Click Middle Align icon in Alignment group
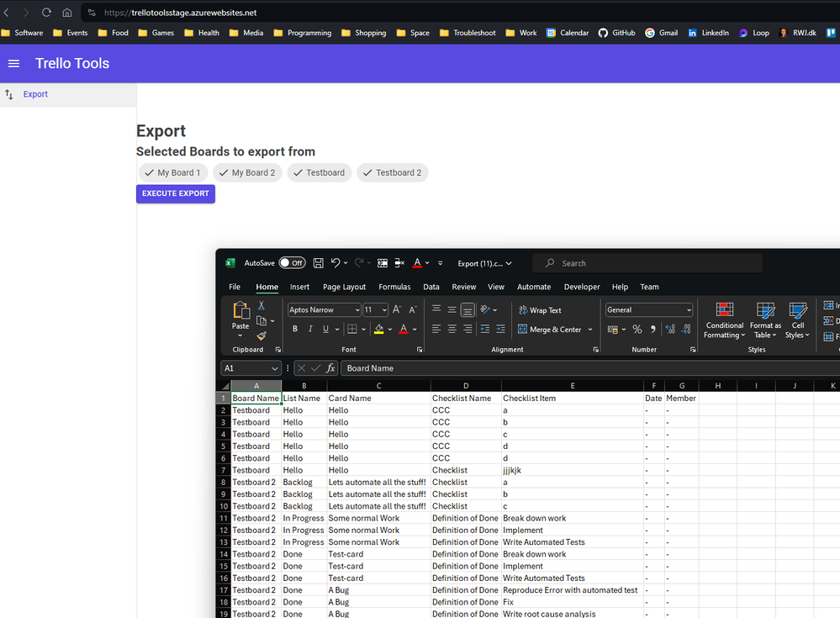The height and width of the screenshot is (618, 840). click(452, 309)
